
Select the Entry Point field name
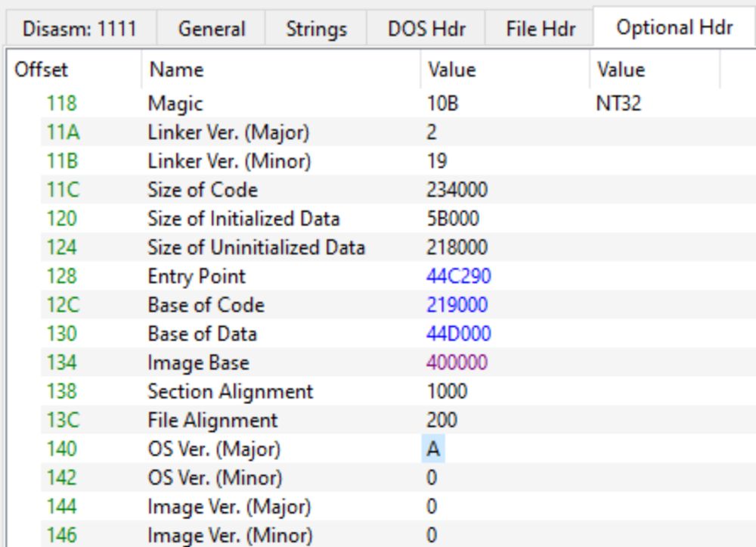[x=197, y=277]
